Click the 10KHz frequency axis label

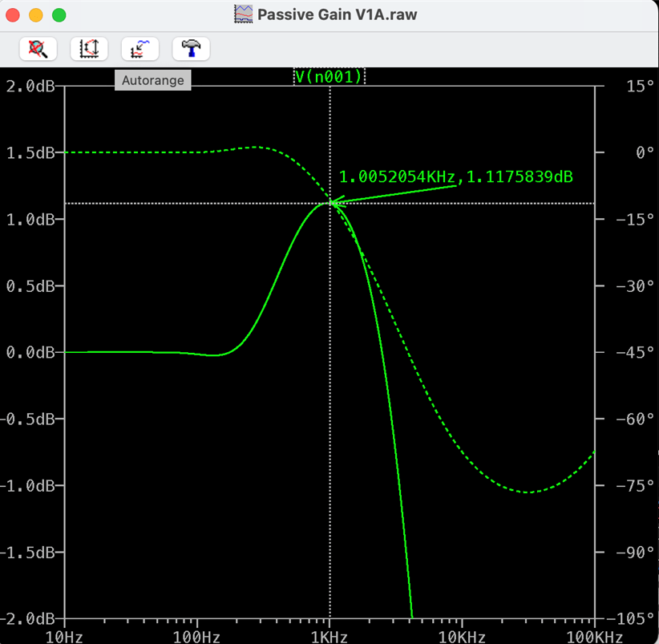[462, 637]
